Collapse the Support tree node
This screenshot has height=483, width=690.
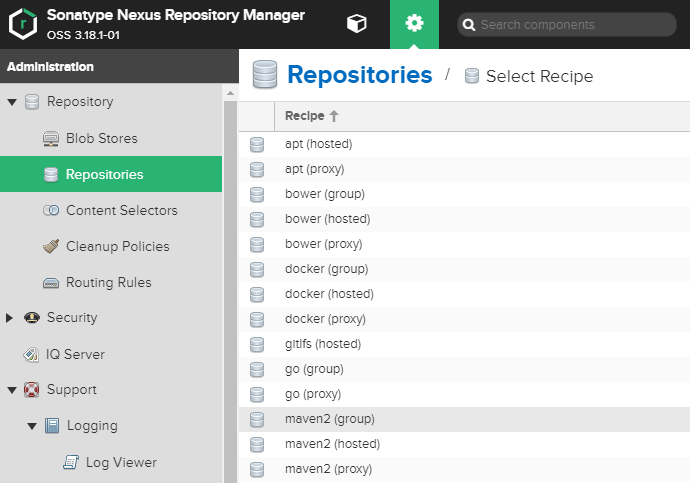(12, 390)
